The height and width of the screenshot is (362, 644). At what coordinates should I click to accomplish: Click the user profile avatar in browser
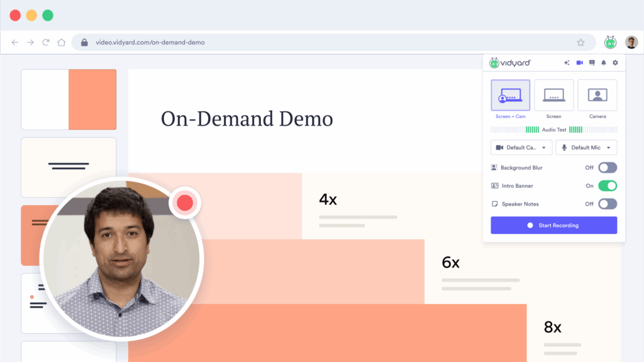tap(631, 43)
